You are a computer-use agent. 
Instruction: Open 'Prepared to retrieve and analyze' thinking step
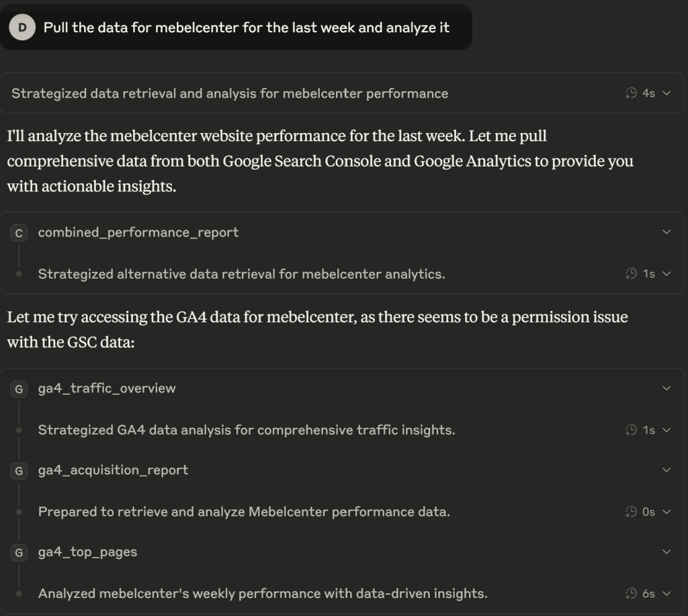click(x=244, y=512)
